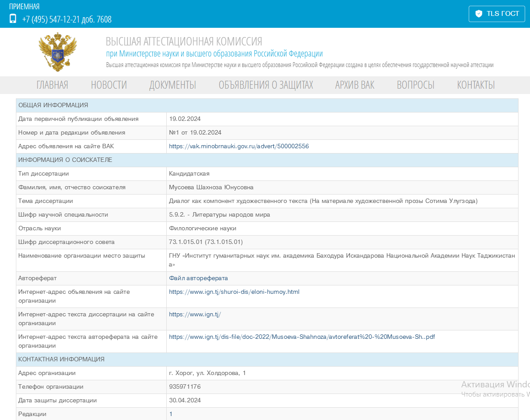This screenshot has width=530, height=420.
Task: Click the ГНУ Институт гуманитарных наук organization name
Action: tap(342, 260)
